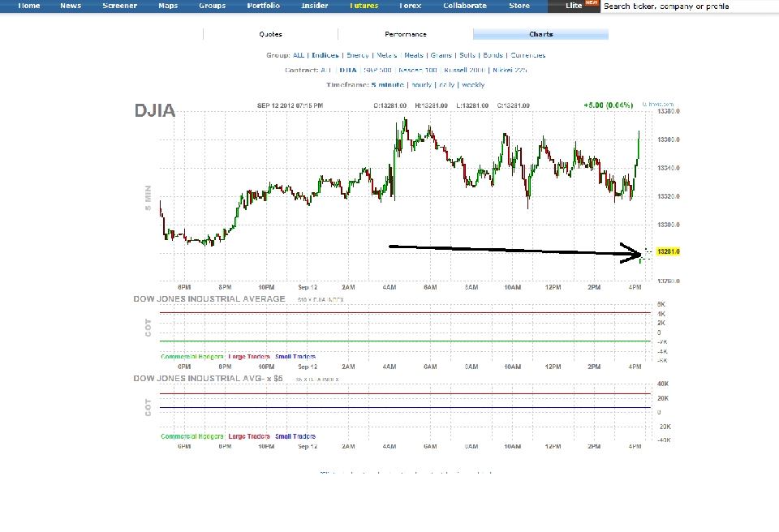Set the timeframe to 5 minute
Viewport: 779px width, 532px height.
pos(388,85)
